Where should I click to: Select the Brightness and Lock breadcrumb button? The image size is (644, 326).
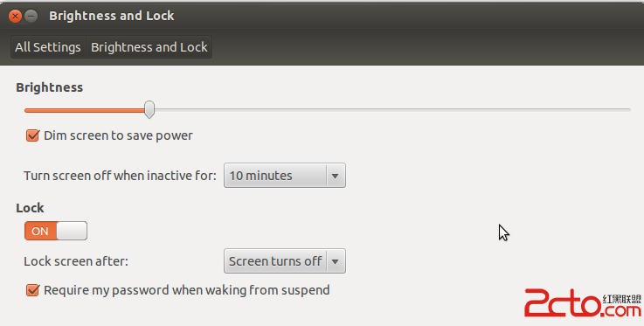[149, 47]
